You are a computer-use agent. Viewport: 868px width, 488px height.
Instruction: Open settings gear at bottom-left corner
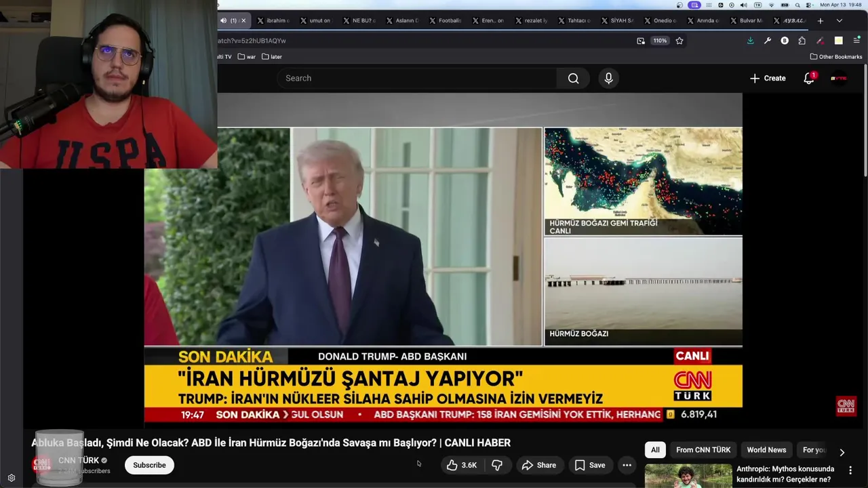(12, 478)
